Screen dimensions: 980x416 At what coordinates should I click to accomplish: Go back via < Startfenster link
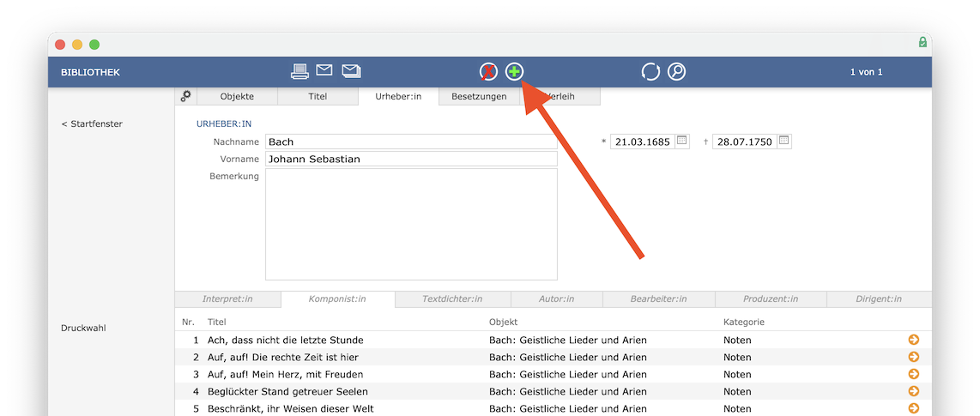[92, 124]
